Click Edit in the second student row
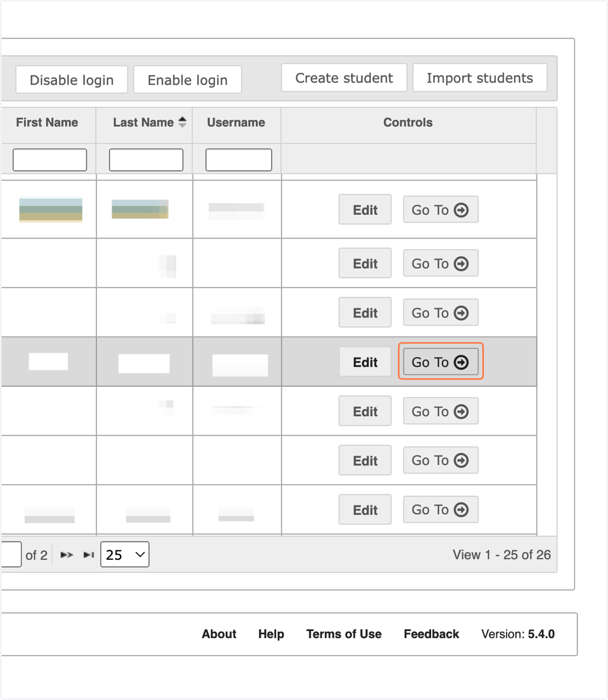The image size is (608, 700). 365,263
